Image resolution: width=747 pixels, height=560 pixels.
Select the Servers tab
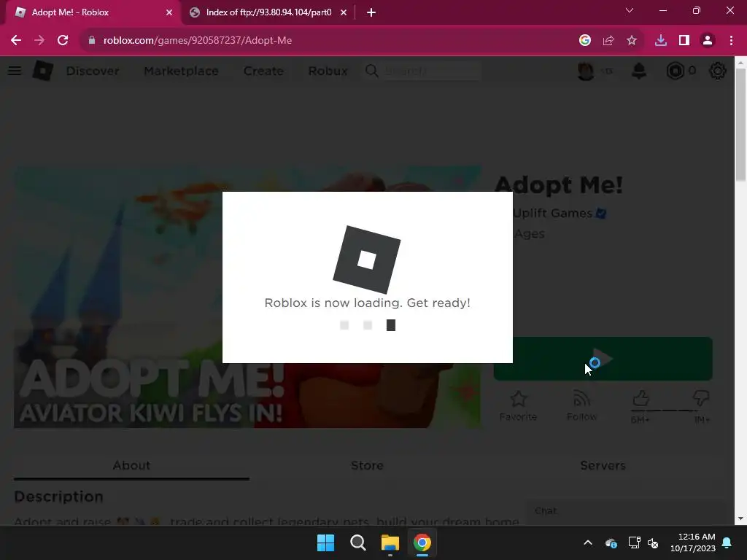click(603, 466)
